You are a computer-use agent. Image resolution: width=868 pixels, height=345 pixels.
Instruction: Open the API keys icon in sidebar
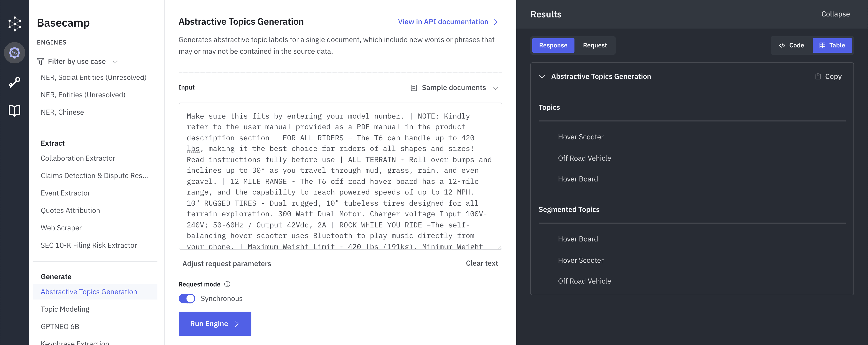coord(15,82)
